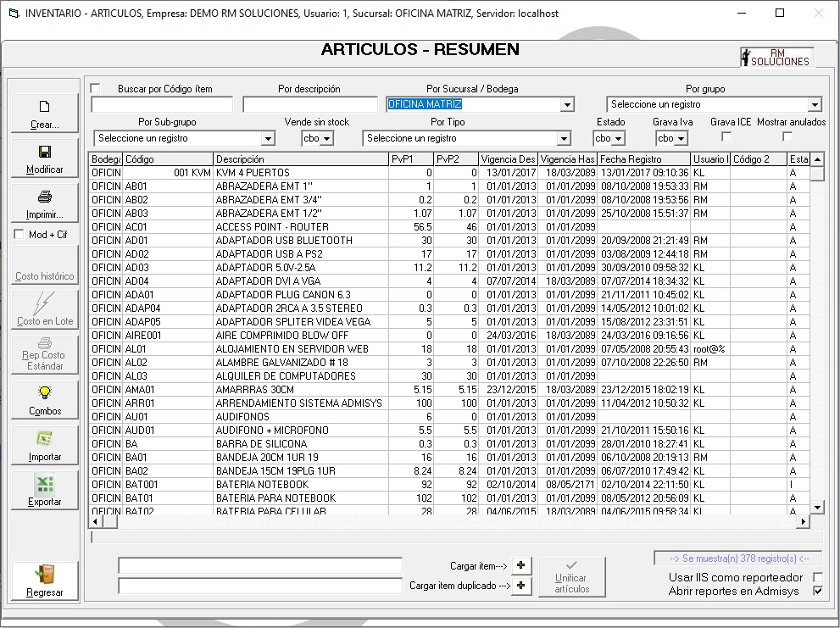The height and width of the screenshot is (628, 840).
Task: Click the table's vertical scrollbar down arrow
Action: click(x=817, y=507)
